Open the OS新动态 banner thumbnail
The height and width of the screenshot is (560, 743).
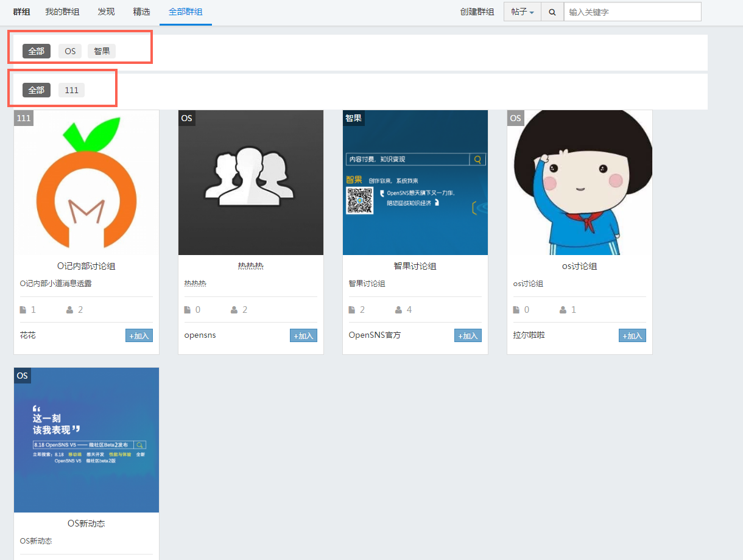(86, 440)
